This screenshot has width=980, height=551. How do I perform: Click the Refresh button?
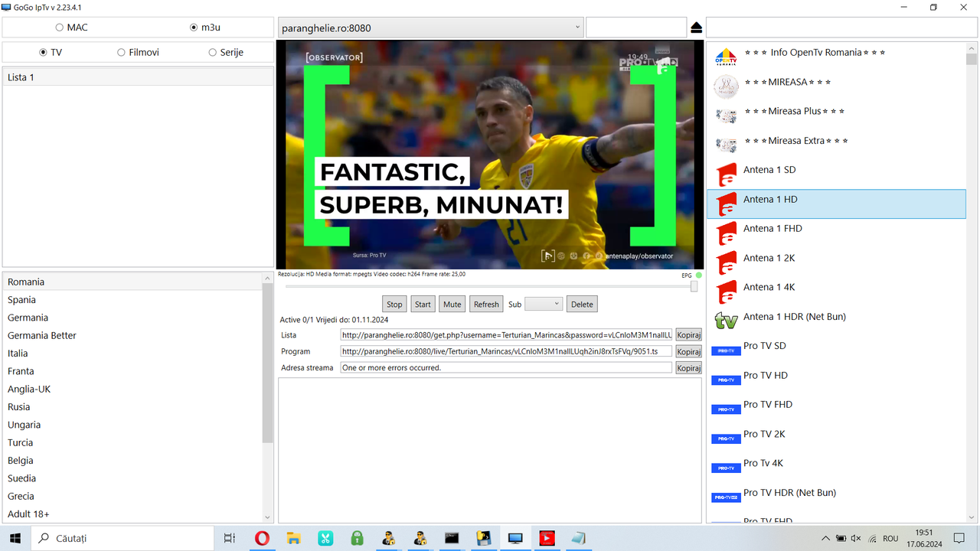click(486, 304)
